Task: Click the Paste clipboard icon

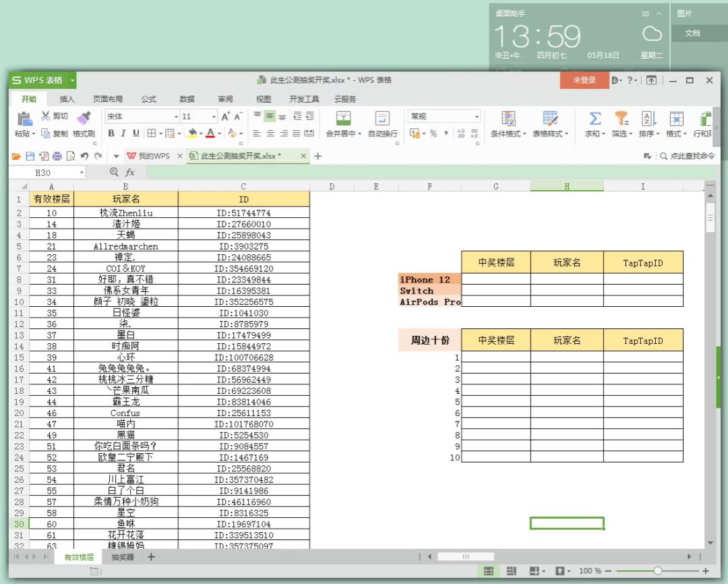Action: (24, 119)
